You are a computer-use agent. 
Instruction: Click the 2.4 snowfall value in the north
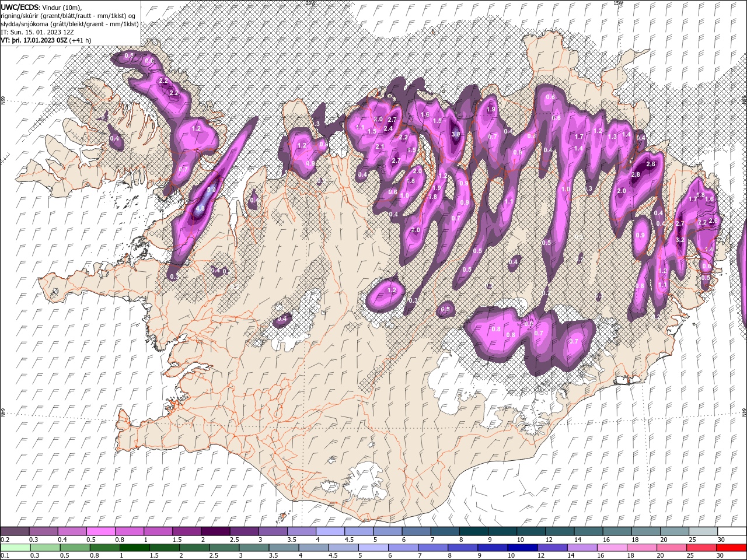(388, 129)
